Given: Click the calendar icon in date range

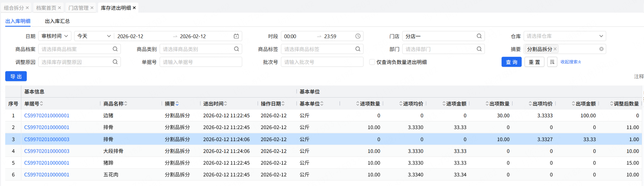Looking at the screenshot, I should tap(236, 36).
